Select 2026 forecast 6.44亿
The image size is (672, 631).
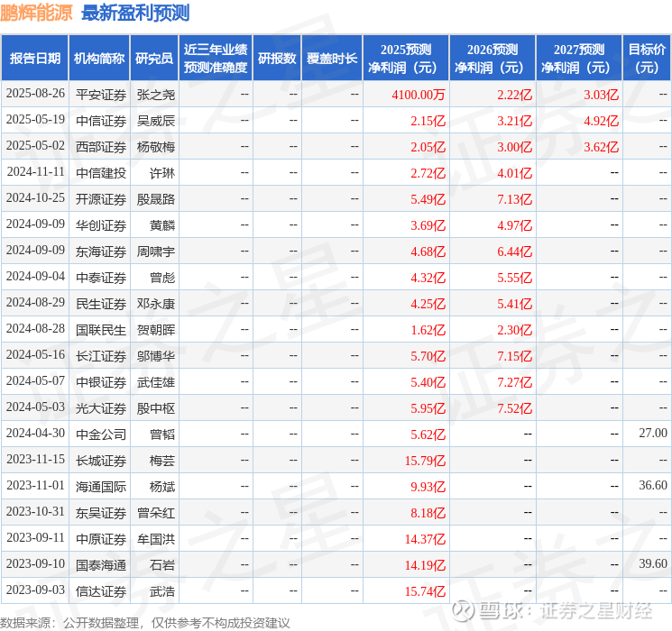click(514, 251)
